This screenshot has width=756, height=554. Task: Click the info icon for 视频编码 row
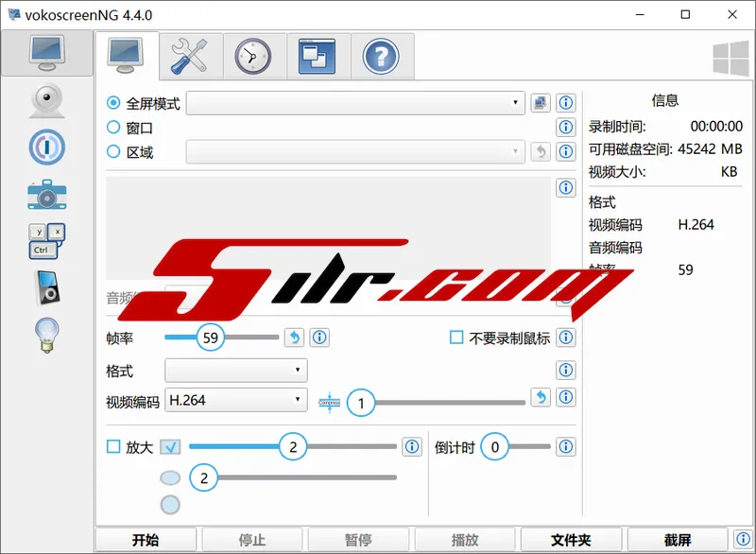[x=566, y=397]
